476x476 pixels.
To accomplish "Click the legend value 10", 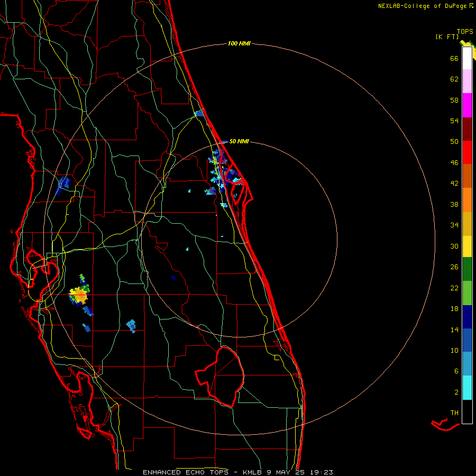I will 454,350.
